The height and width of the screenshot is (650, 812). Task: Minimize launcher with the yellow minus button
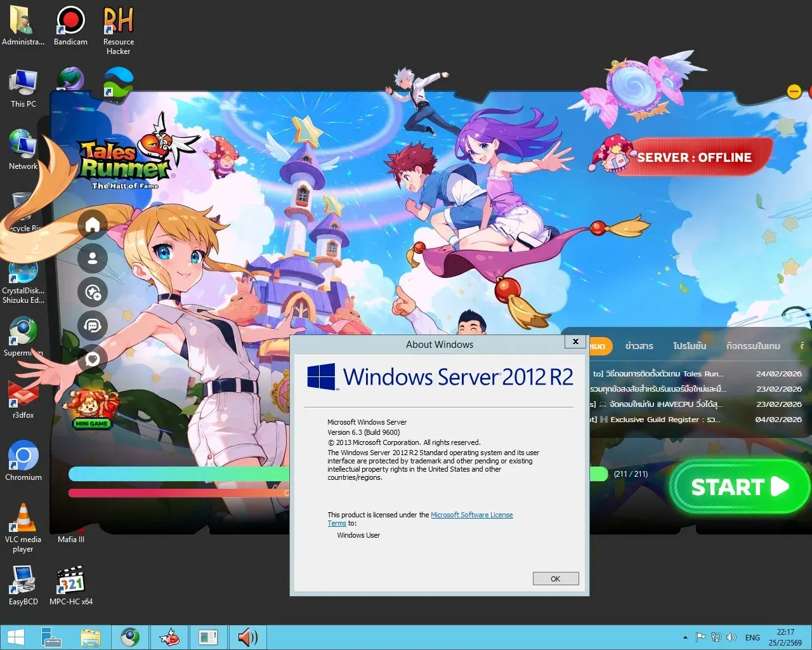(794, 91)
